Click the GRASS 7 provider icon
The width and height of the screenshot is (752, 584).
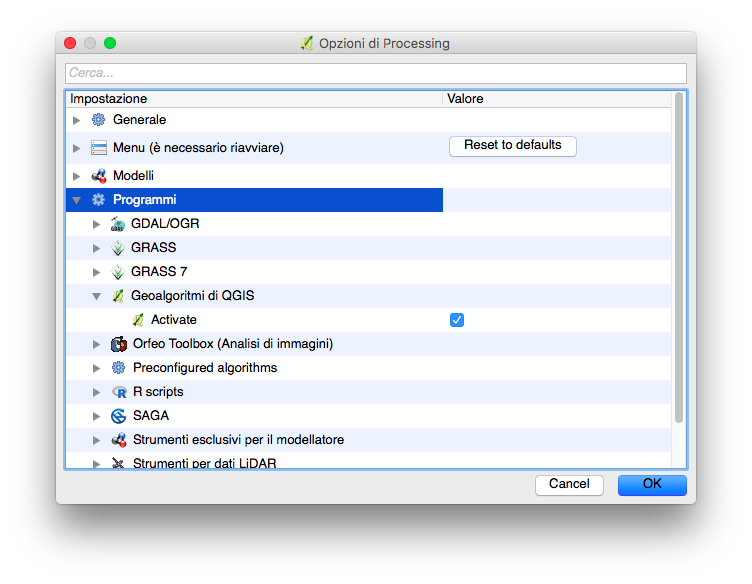(x=118, y=272)
